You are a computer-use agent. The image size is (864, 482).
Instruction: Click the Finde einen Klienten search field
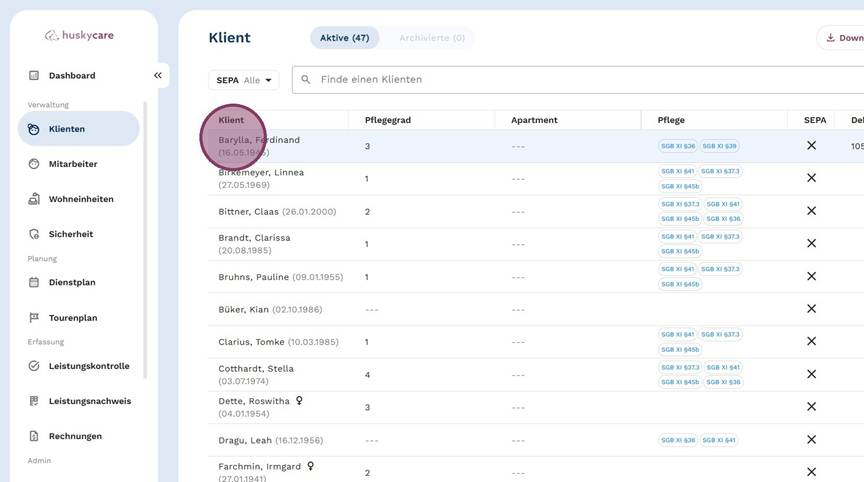[x=578, y=80]
